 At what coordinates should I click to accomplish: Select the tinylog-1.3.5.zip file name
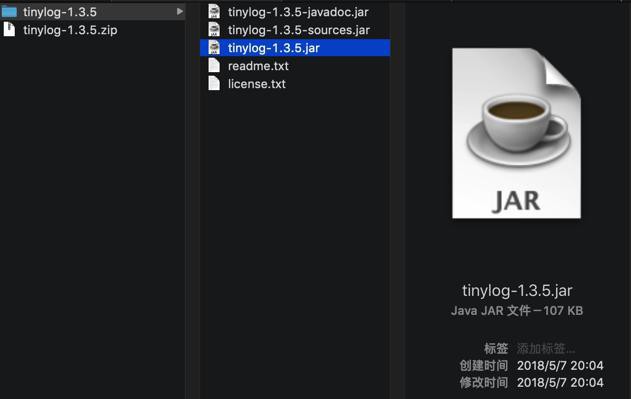70,30
